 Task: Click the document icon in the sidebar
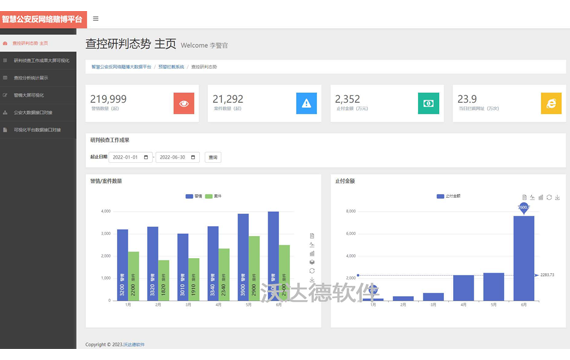tap(5, 130)
